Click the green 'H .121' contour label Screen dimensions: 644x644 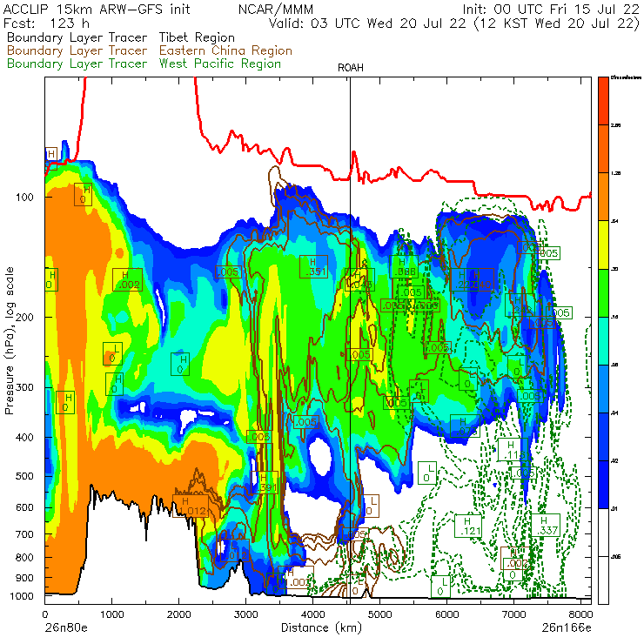(468, 526)
